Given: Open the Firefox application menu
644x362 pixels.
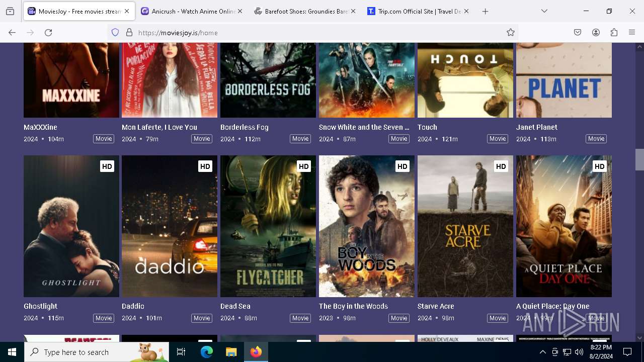Looking at the screenshot, I should (632, 33).
